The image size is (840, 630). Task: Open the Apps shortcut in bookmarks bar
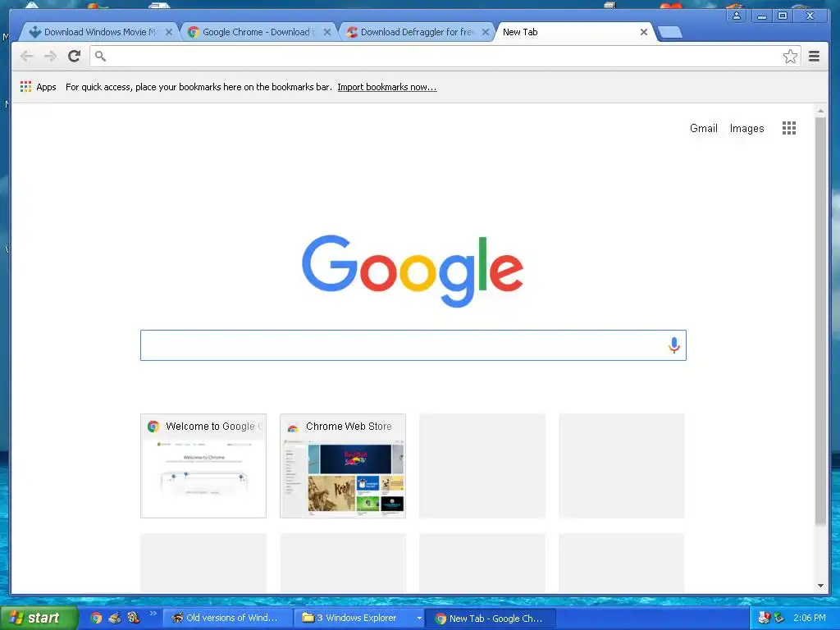click(38, 87)
